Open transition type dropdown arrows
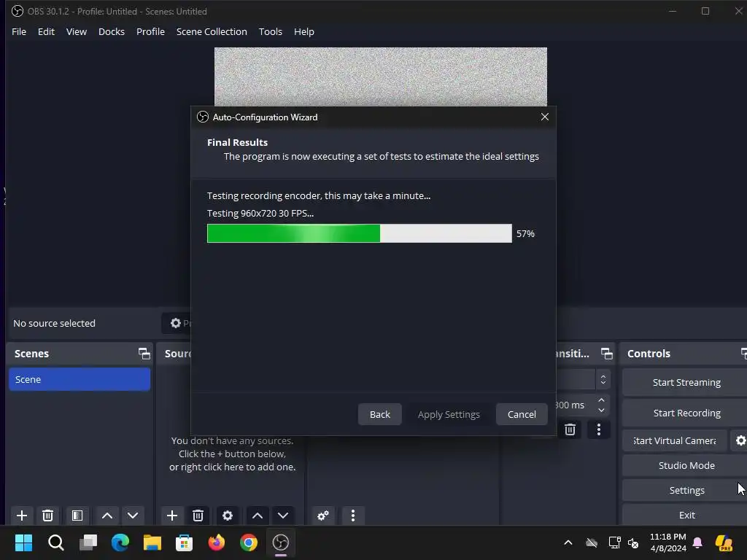This screenshot has width=747, height=560. click(603, 379)
